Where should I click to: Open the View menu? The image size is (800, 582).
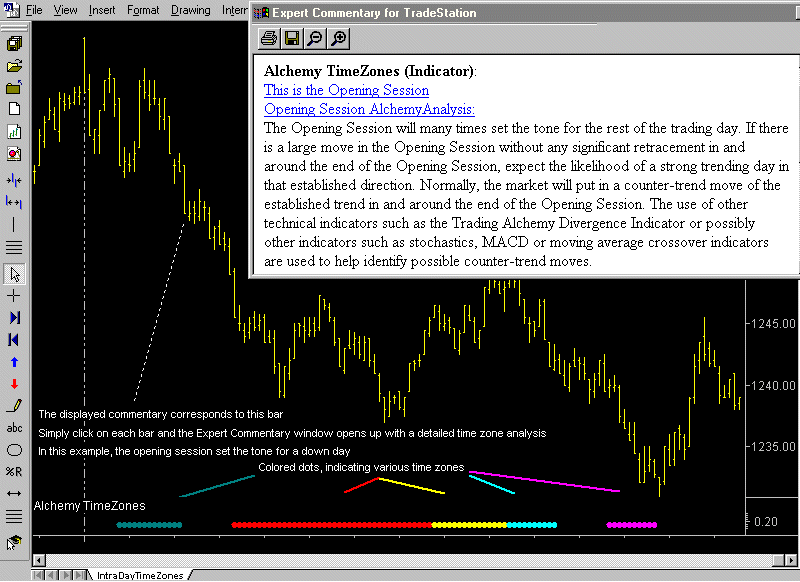coord(65,10)
